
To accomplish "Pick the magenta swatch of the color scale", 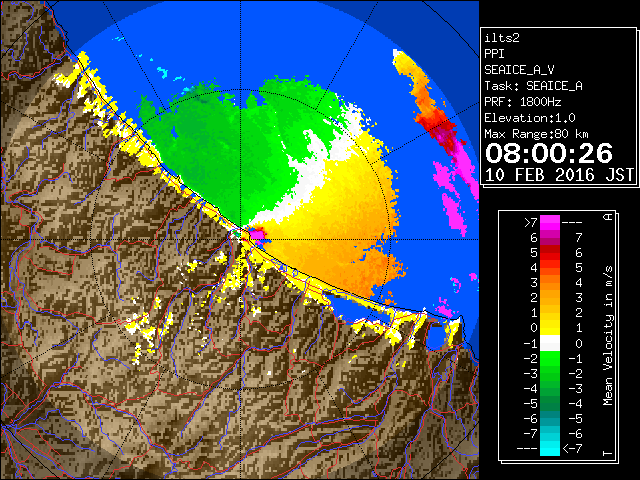I will point(550,223).
